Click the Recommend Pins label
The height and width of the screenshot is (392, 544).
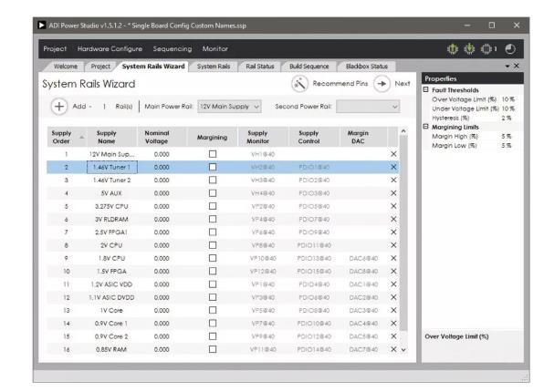[340, 84]
